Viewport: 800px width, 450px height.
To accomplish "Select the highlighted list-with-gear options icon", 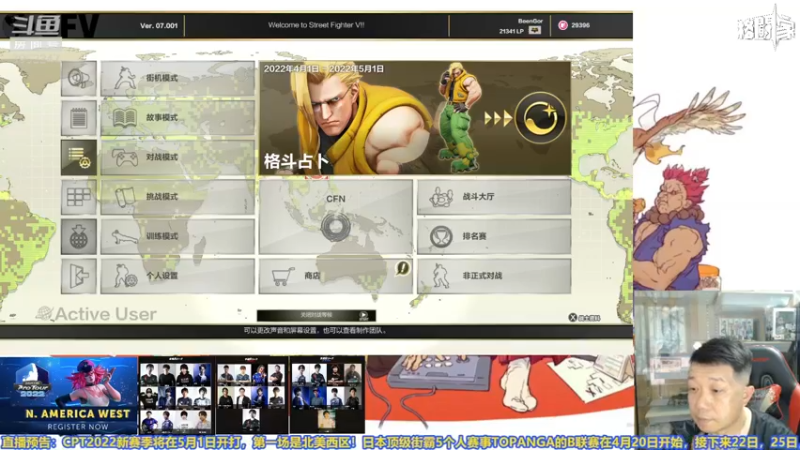I will point(79,157).
